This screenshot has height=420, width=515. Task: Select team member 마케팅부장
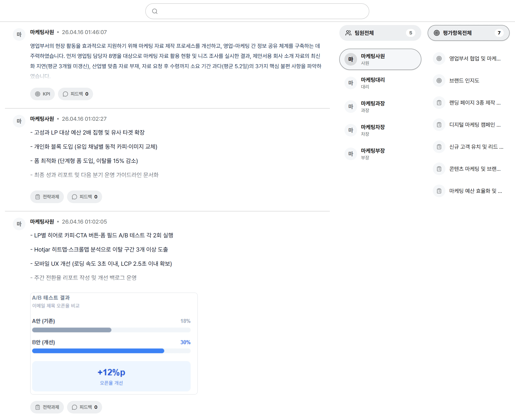click(380, 154)
